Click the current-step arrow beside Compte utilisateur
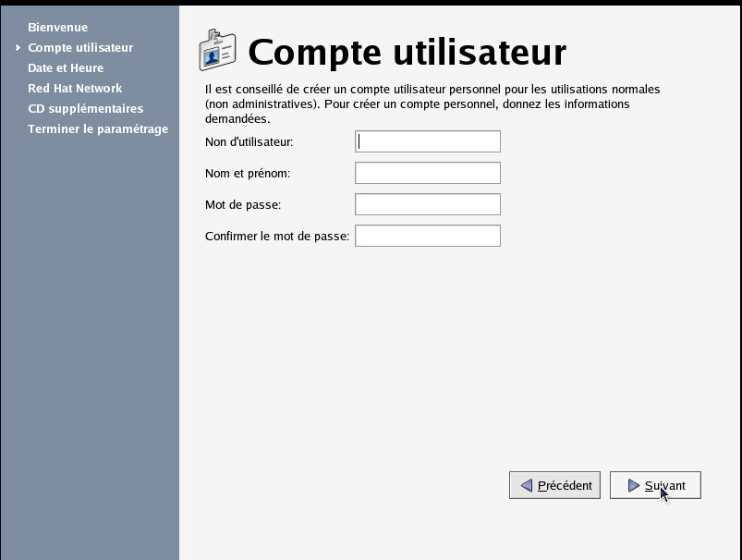This screenshot has height=560, width=742. (18, 47)
